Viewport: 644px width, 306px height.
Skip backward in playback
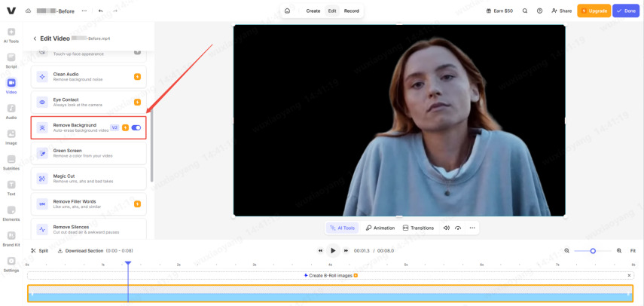320,250
